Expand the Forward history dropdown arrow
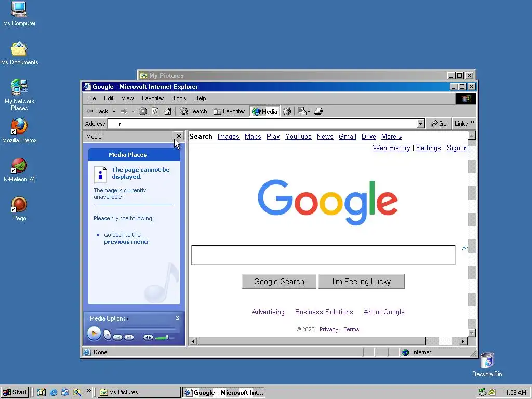Screen dimensions: 532x399 134,111
